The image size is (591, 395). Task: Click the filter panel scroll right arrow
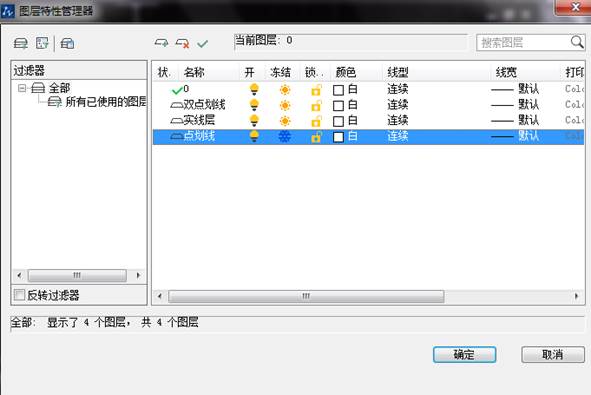[x=138, y=276]
